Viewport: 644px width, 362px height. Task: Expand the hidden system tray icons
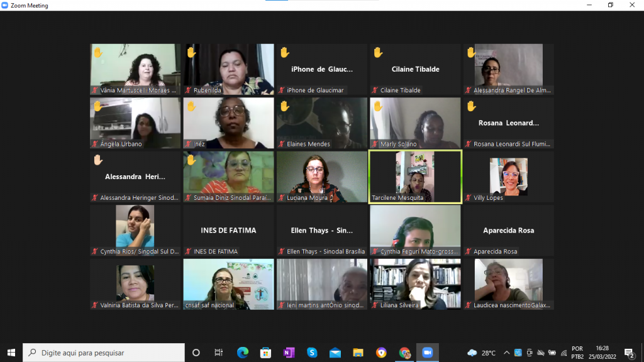pyautogui.click(x=506, y=353)
